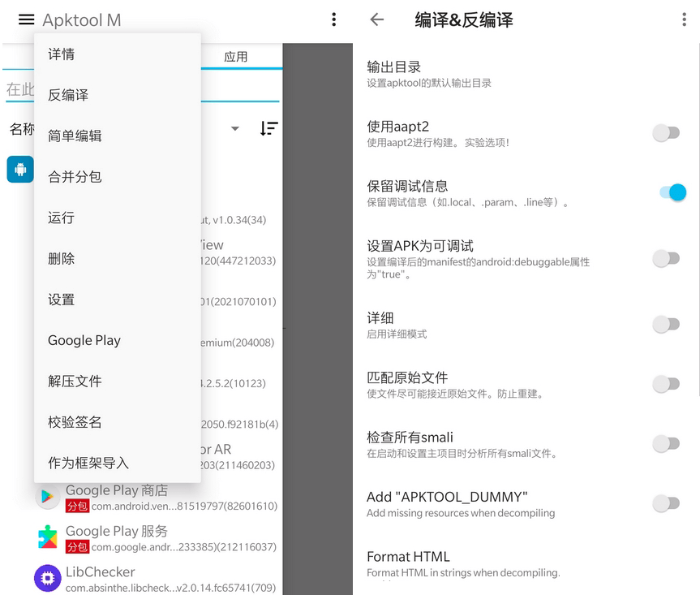The width and height of the screenshot is (700, 595).
Task: Select the LibChecker app icon
Action: [x=47, y=577]
